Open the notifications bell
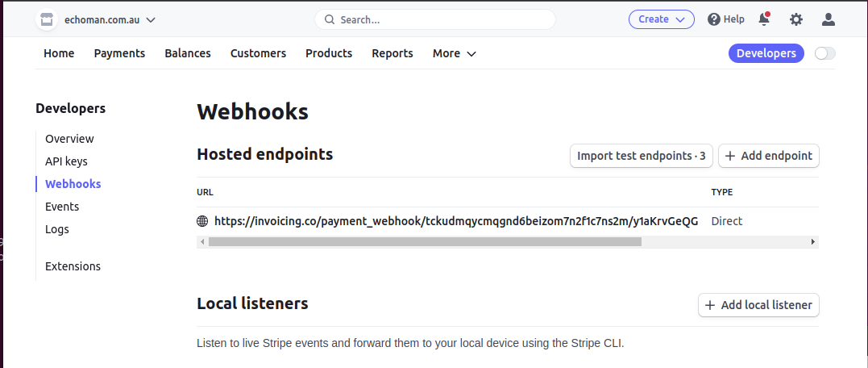868x368 pixels. pyautogui.click(x=764, y=19)
